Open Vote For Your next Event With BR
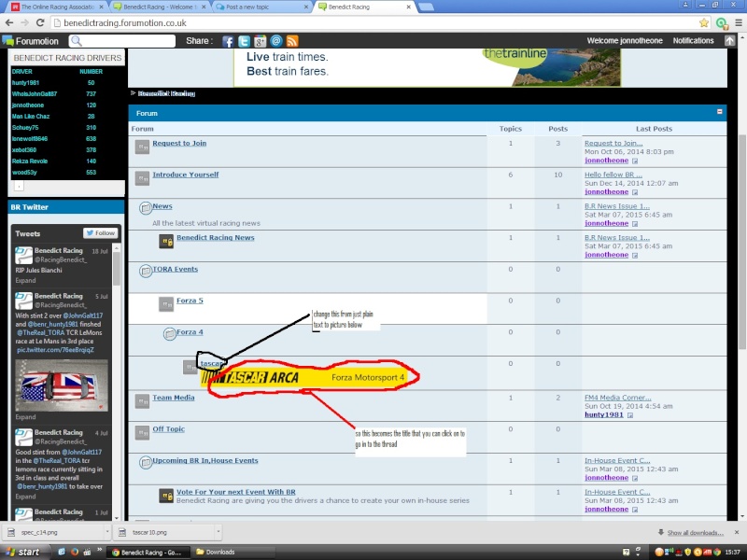Viewport: 747px width, 560px height. 236,492
